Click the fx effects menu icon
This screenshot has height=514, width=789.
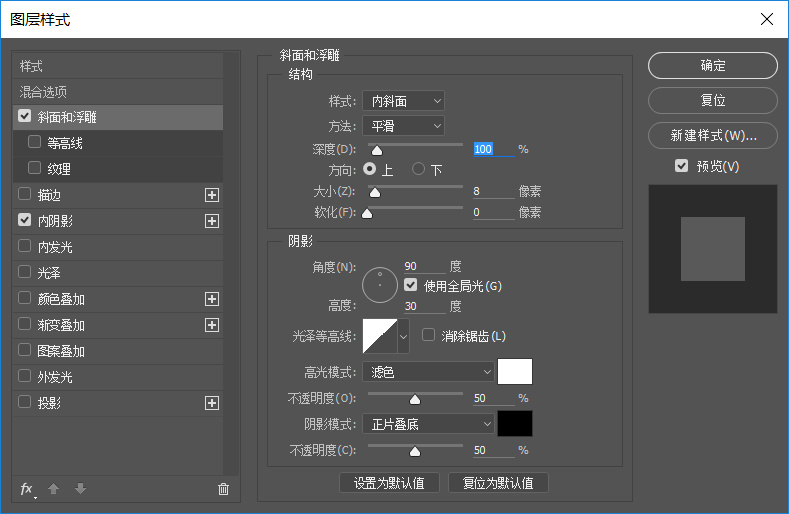pos(27,489)
